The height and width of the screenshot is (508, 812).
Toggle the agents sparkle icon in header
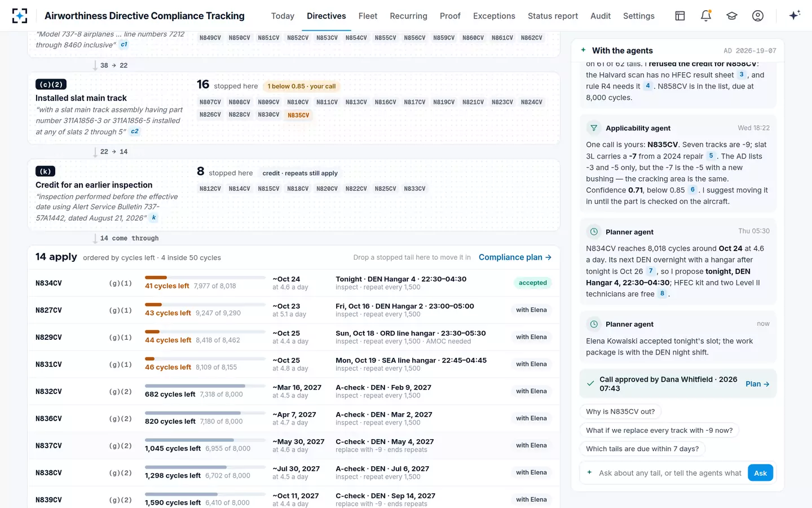(x=795, y=15)
